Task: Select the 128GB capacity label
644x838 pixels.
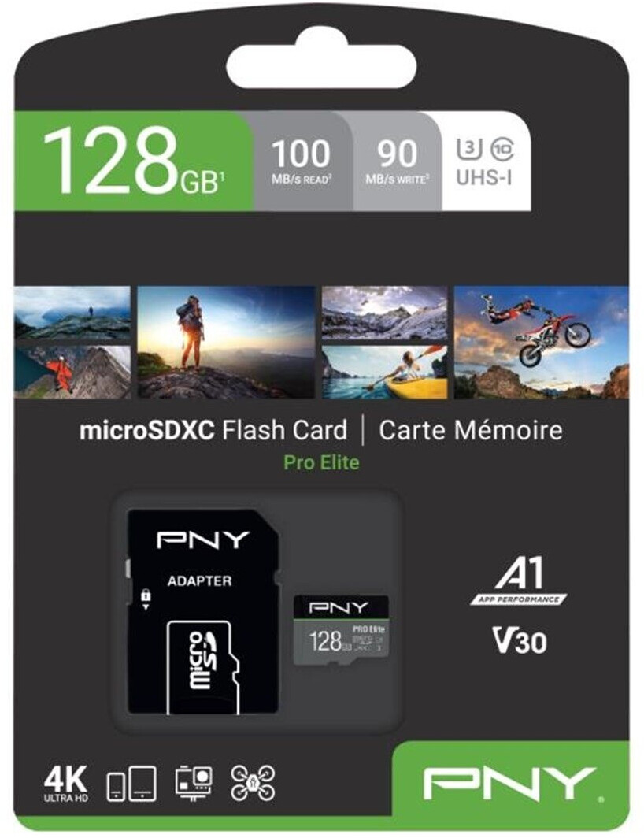Action: pyautogui.click(x=134, y=161)
